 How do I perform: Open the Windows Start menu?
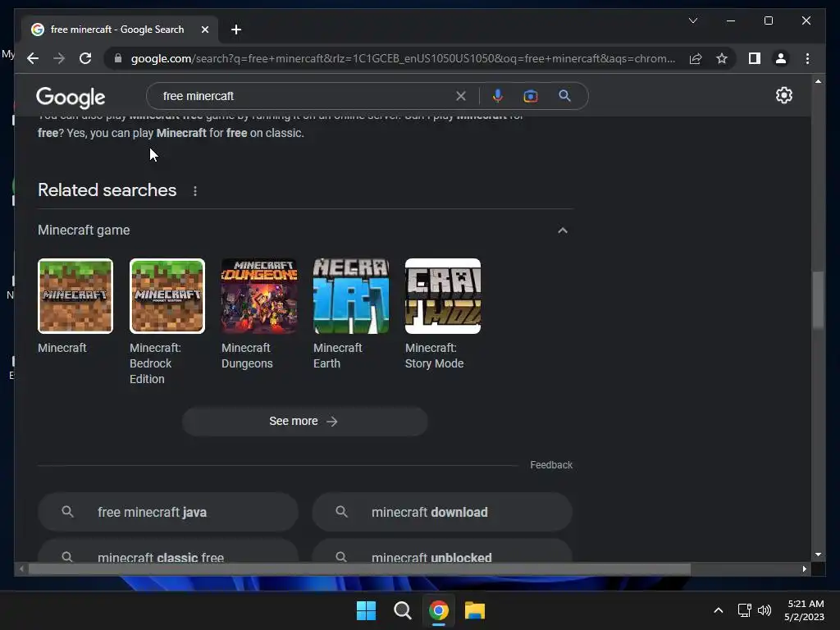click(x=367, y=610)
